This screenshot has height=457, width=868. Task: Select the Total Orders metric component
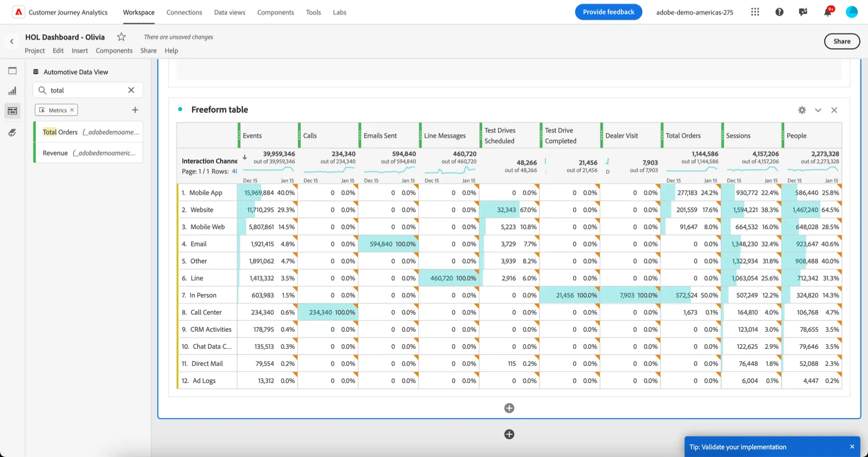point(88,132)
